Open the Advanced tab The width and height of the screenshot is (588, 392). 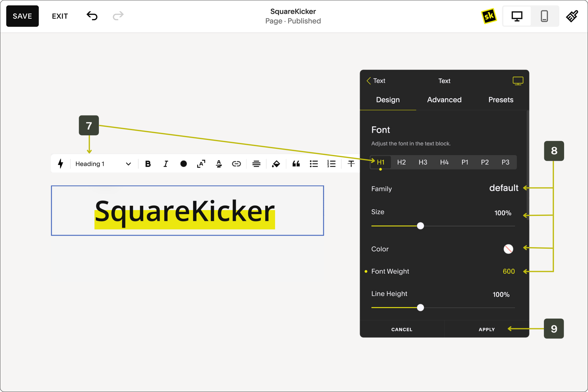click(x=444, y=100)
